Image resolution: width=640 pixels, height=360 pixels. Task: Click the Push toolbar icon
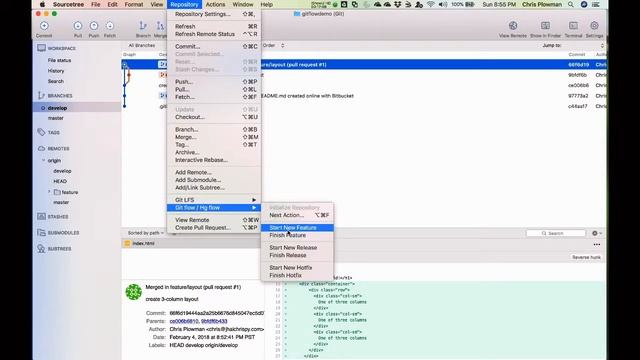tap(94, 26)
